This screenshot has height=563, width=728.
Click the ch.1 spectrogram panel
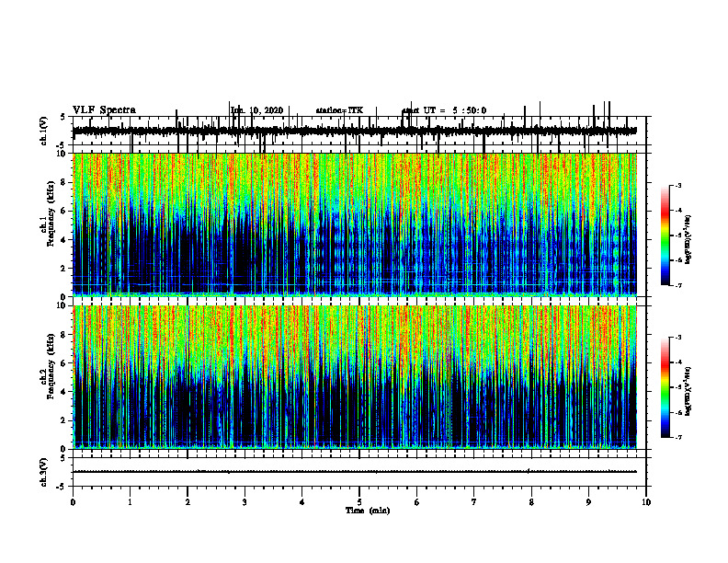(355, 224)
